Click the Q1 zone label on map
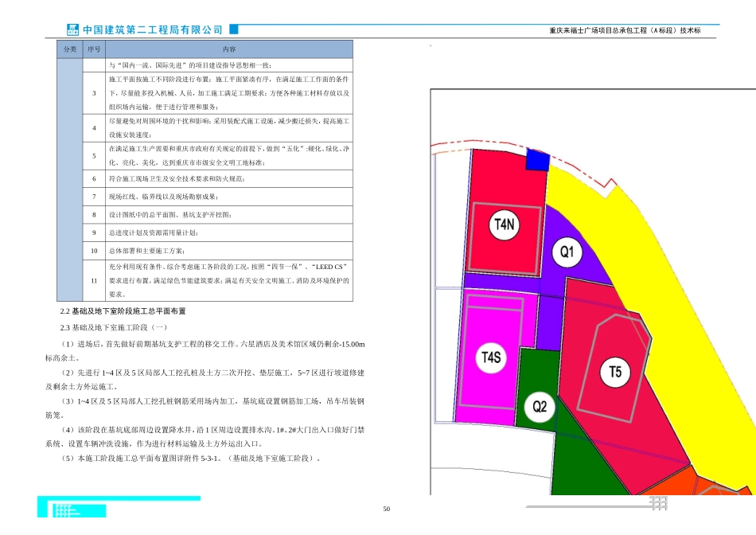The image size is (756, 535). 567,252
